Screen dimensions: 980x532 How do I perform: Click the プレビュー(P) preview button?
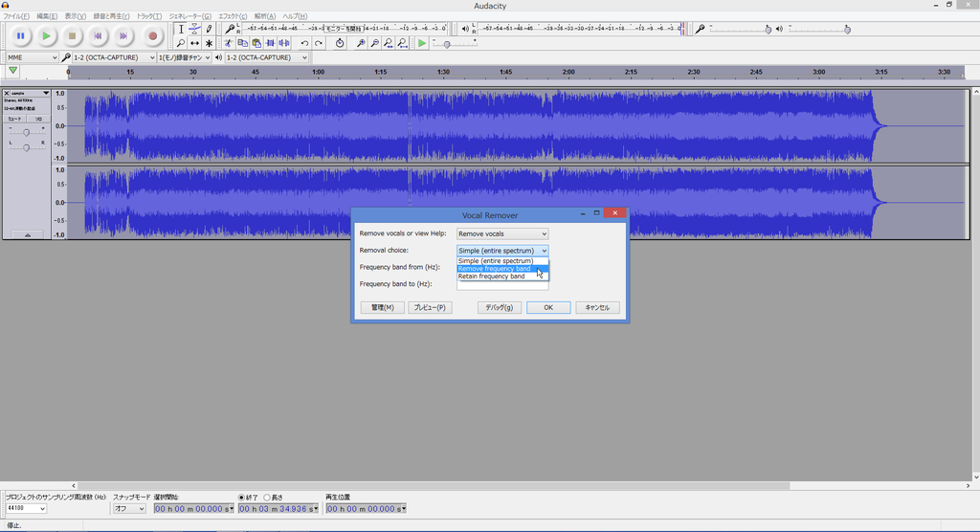(x=430, y=307)
